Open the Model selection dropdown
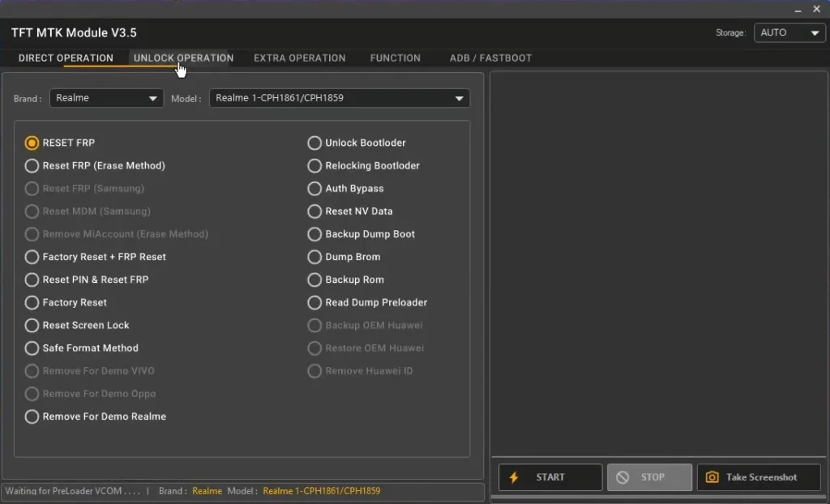 [339, 98]
